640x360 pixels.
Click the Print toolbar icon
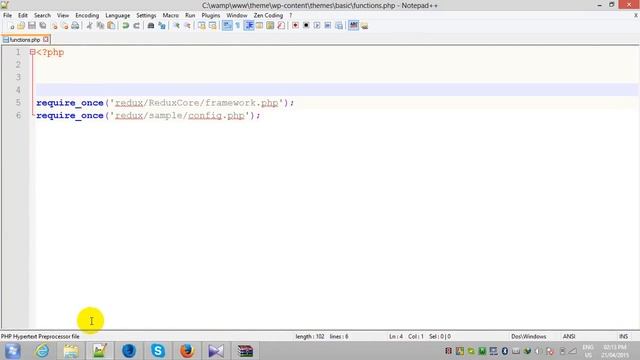click(75, 26)
